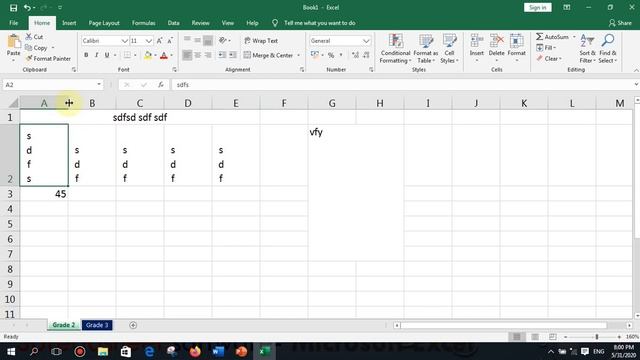Open Word from the Windows taskbar
The height and width of the screenshot is (360, 640).
pyautogui.click(x=218, y=351)
